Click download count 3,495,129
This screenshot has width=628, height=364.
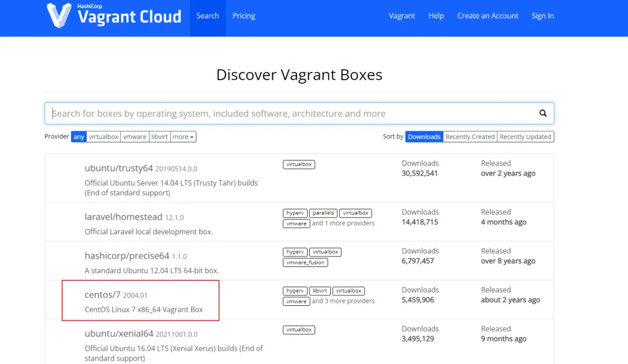pos(418,338)
